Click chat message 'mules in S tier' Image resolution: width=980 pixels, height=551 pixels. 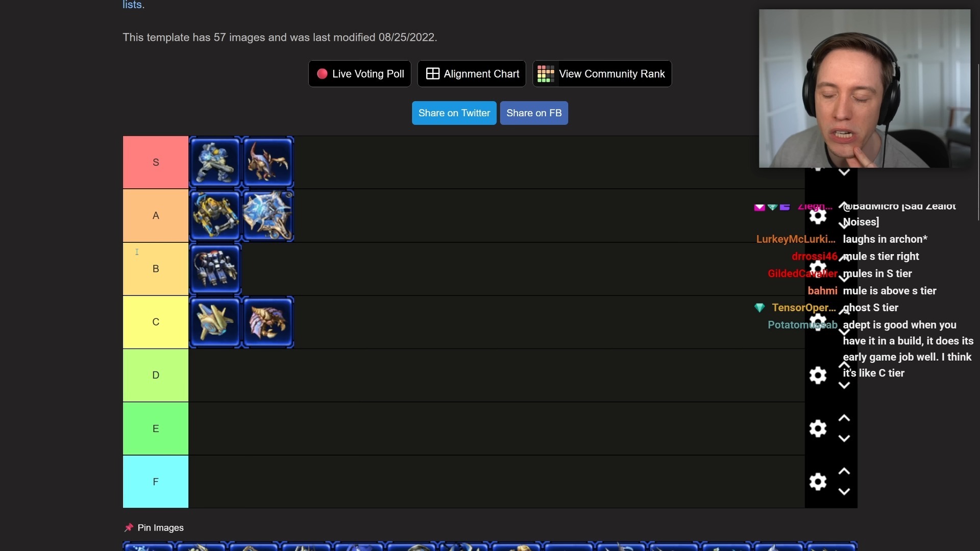(x=877, y=273)
